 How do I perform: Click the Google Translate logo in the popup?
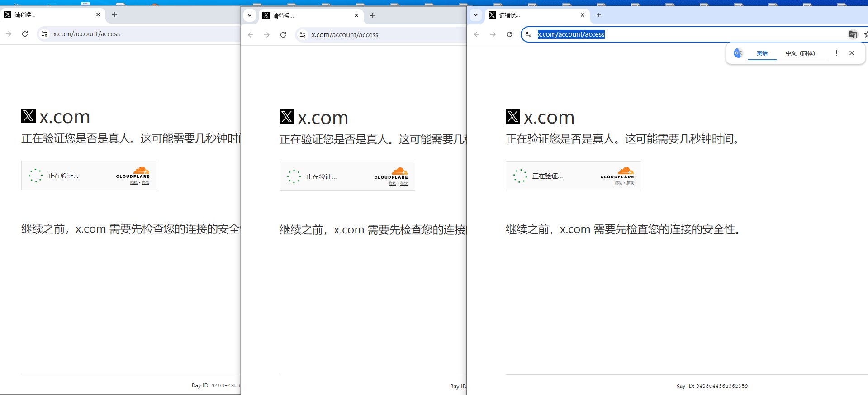[738, 53]
